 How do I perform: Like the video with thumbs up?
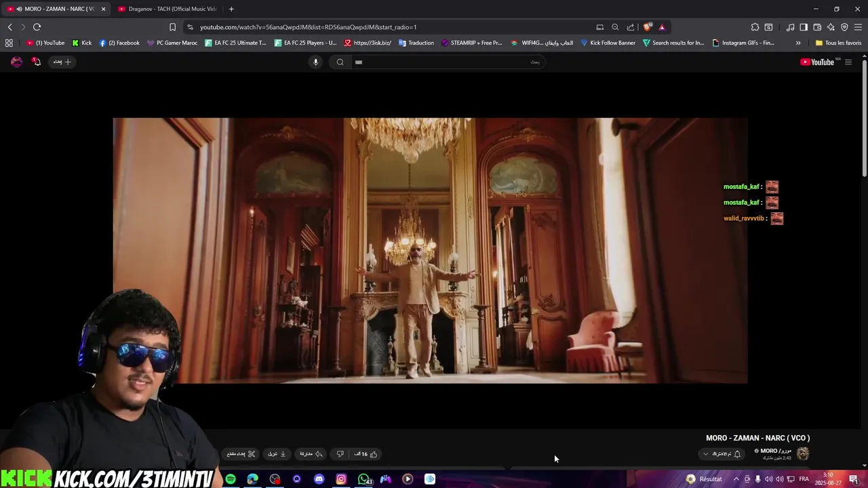pyautogui.click(x=366, y=454)
